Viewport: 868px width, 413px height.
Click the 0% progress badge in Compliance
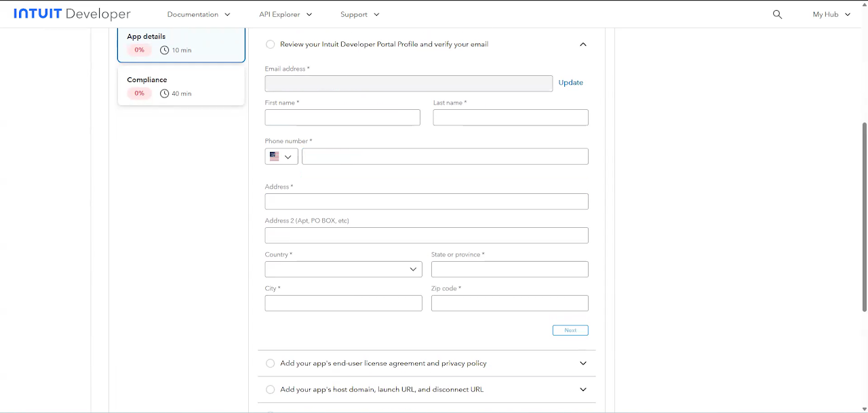139,94
